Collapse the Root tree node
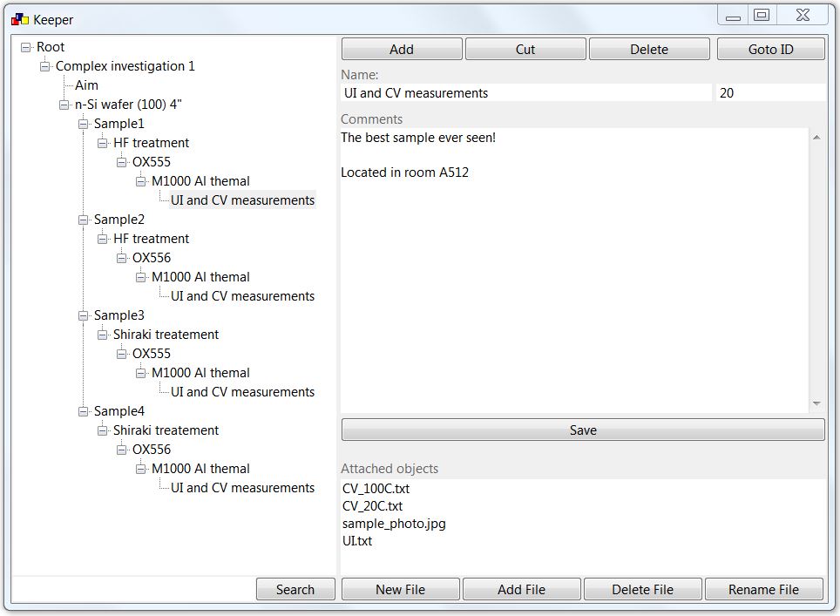Viewport: 840px width, 616px height. 26,47
